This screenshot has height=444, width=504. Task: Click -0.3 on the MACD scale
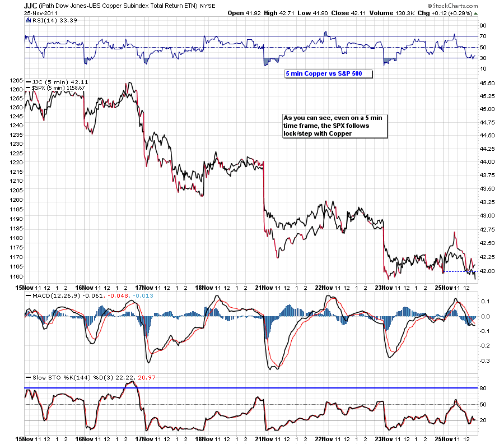click(485, 361)
